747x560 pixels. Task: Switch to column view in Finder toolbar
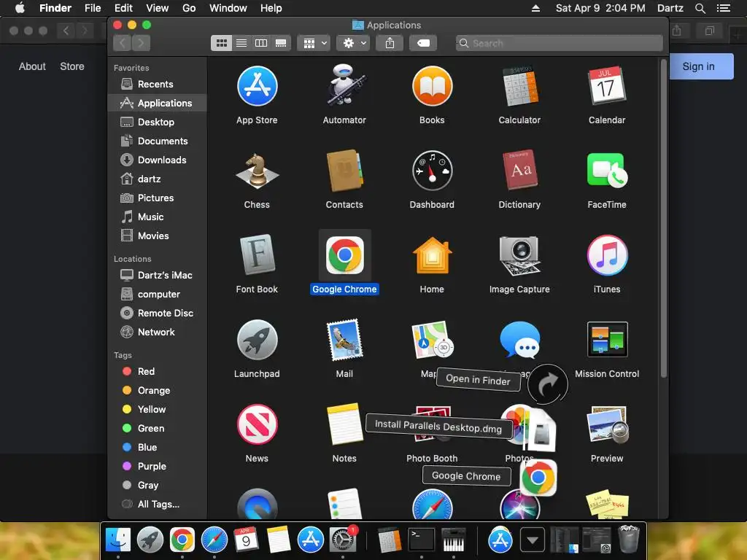pyautogui.click(x=261, y=43)
